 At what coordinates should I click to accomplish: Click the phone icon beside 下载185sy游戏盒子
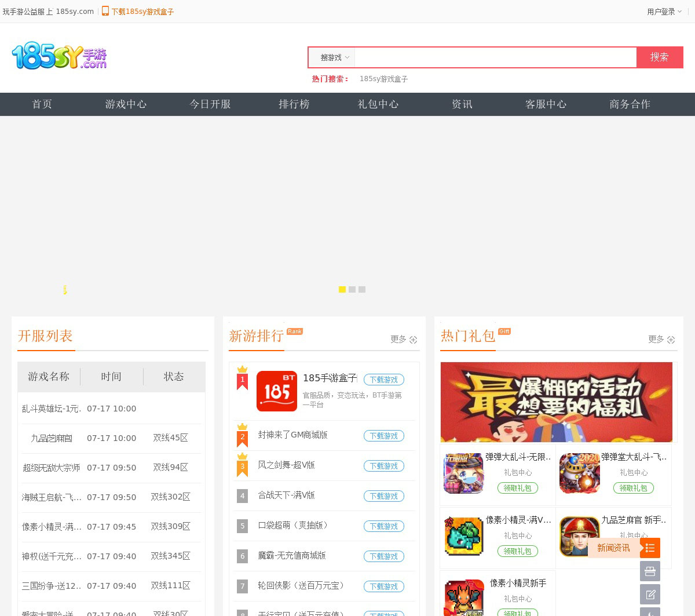coord(105,11)
